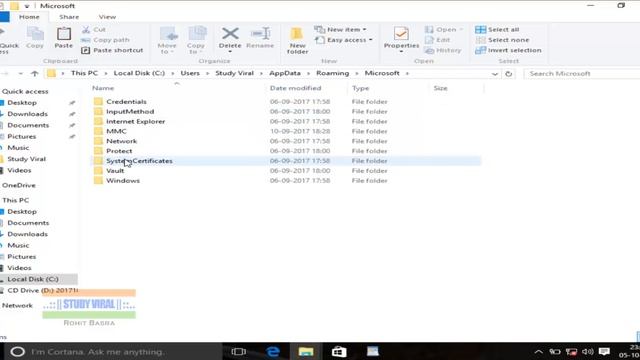Click the History command

tap(443, 50)
